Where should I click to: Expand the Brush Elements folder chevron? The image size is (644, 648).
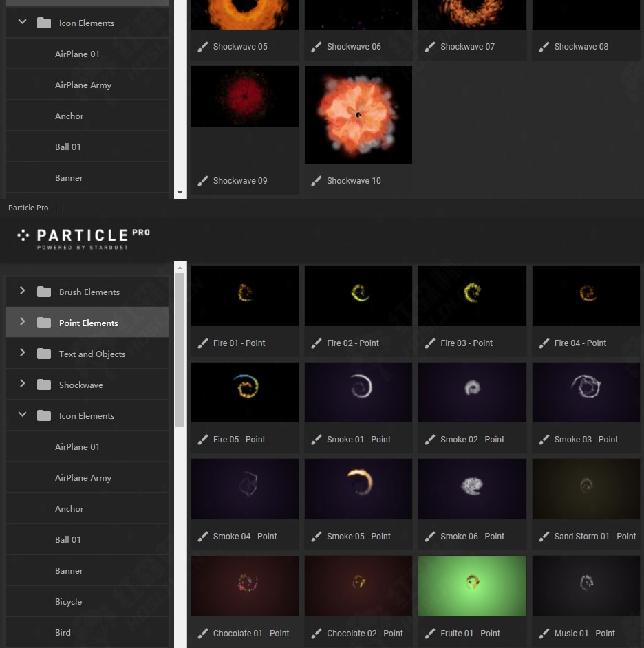[x=22, y=291]
